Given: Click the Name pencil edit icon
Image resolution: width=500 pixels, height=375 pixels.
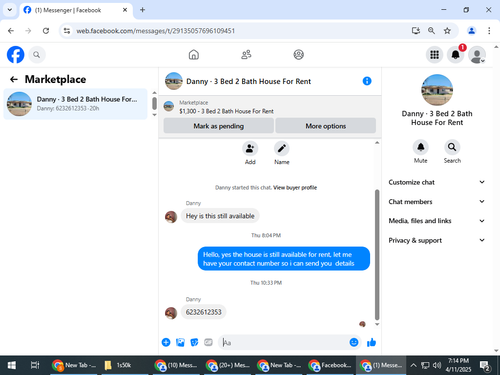Looking at the screenshot, I should 282,149.
